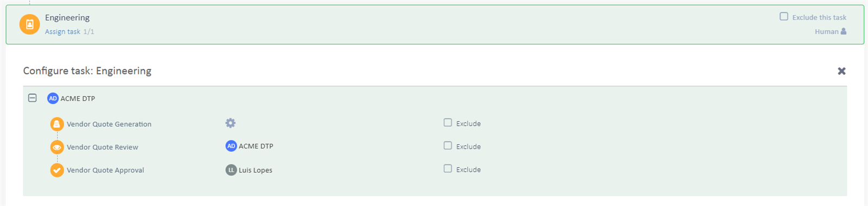Open the Assign task link
Image resolution: width=868 pixels, height=206 pixels.
pyautogui.click(x=62, y=31)
